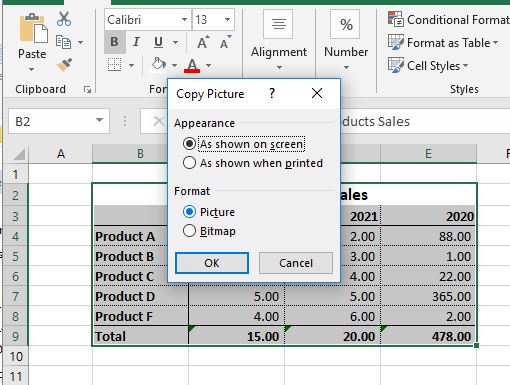This screenshot has height=385, width=510.
Task: Click the Cut scissors icon
Action: click(x=64, y=19)
